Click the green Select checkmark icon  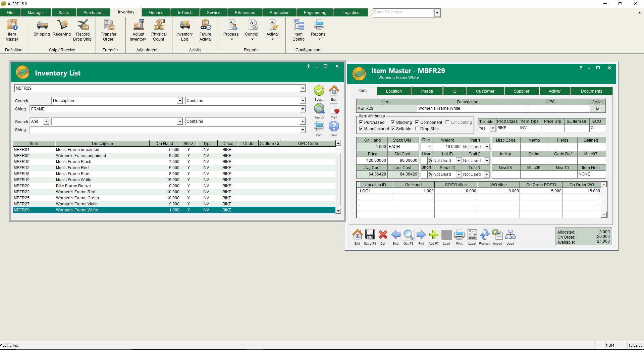point(319,91)
